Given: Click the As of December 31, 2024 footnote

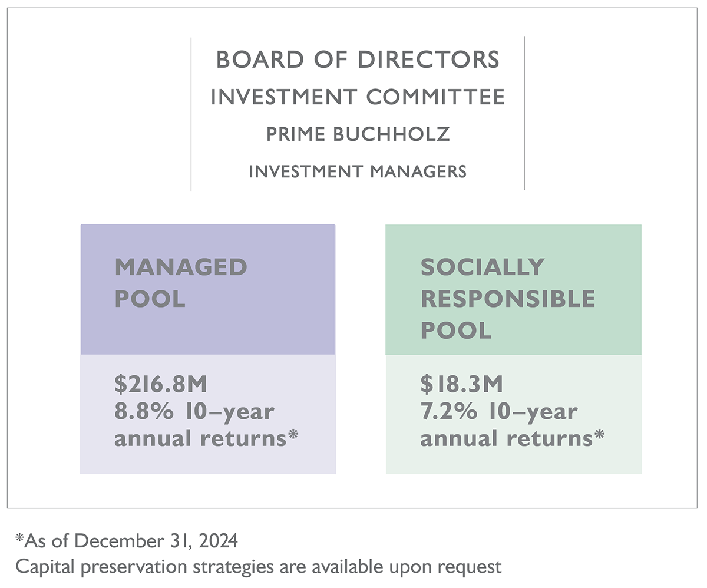Looking at the screenshot, I should 127,540.
